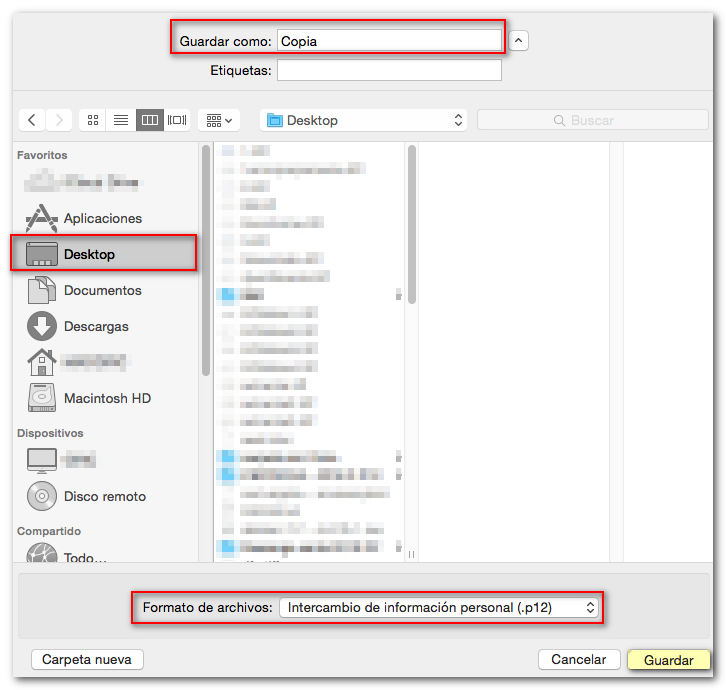Open the item arrangement dropdown
Screen dimensions: 726x690
[219, 120]
